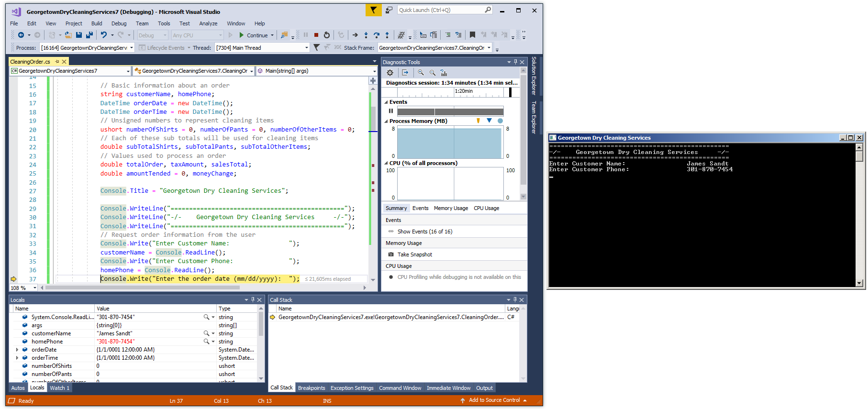Click the Navigate Backward arrow icon
This screenshot has height=409, width=868.
[x=21, y=35]
